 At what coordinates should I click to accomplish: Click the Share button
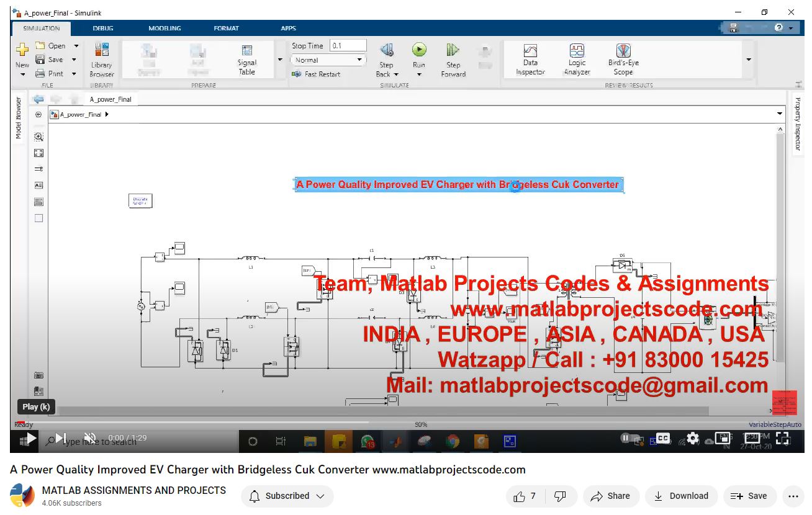610,496
